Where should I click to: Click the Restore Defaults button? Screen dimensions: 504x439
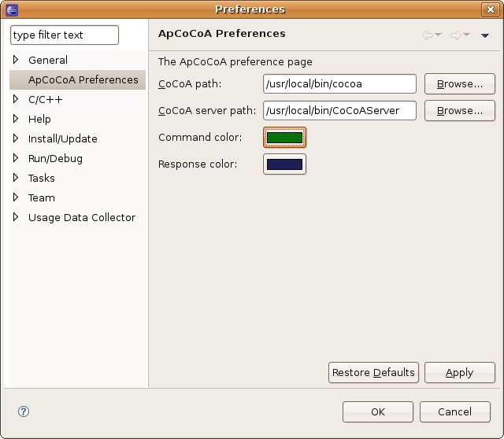[373, 373]
